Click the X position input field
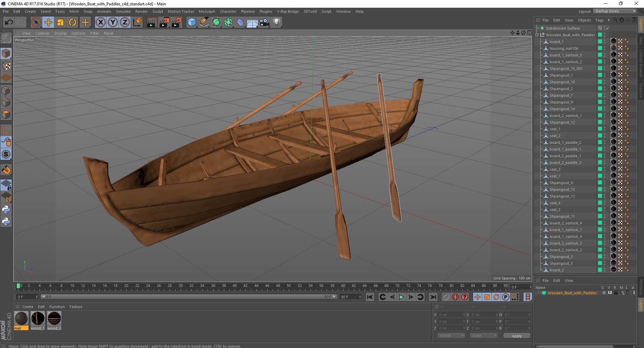The height and width of the screenshot is (348, 644). tap(451, 315)
